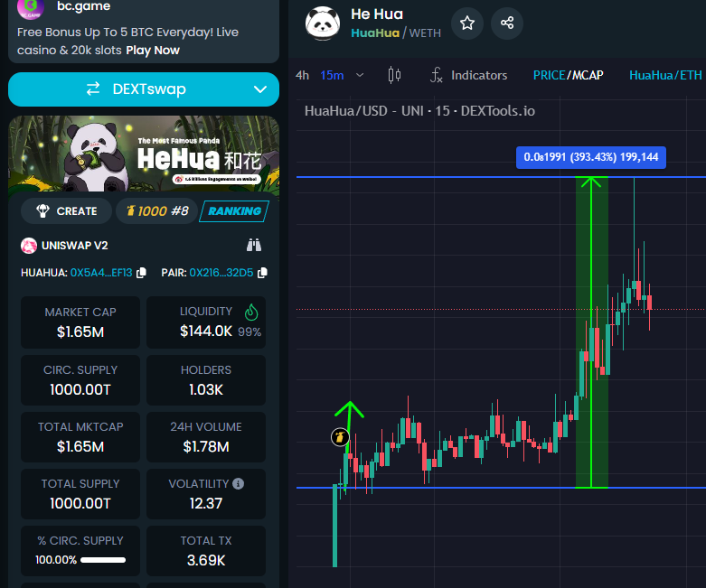706x588 pixels.
Task: Open the Indicators fx menu
Action: click(469, 75)
